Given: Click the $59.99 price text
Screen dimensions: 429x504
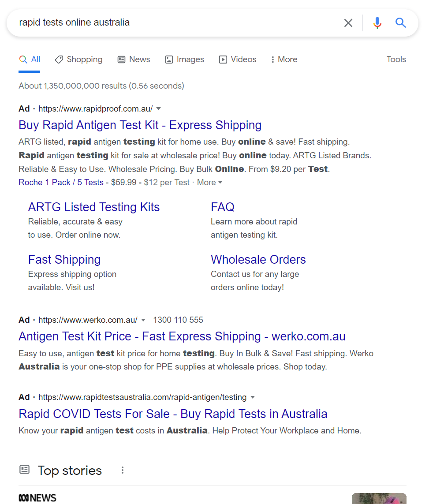Looking at the screenshot, I should [124, 183].
